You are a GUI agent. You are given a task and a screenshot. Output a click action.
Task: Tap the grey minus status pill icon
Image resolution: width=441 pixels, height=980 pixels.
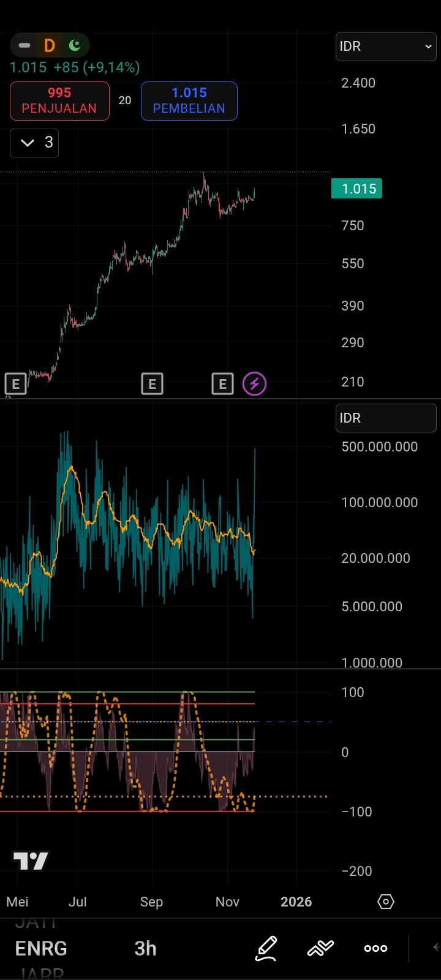click(24, 45)
